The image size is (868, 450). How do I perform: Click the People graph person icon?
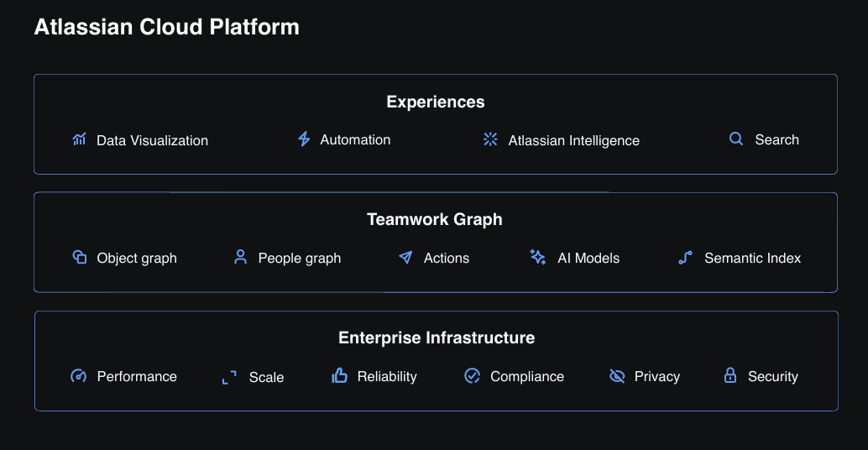tap(241, 258)
